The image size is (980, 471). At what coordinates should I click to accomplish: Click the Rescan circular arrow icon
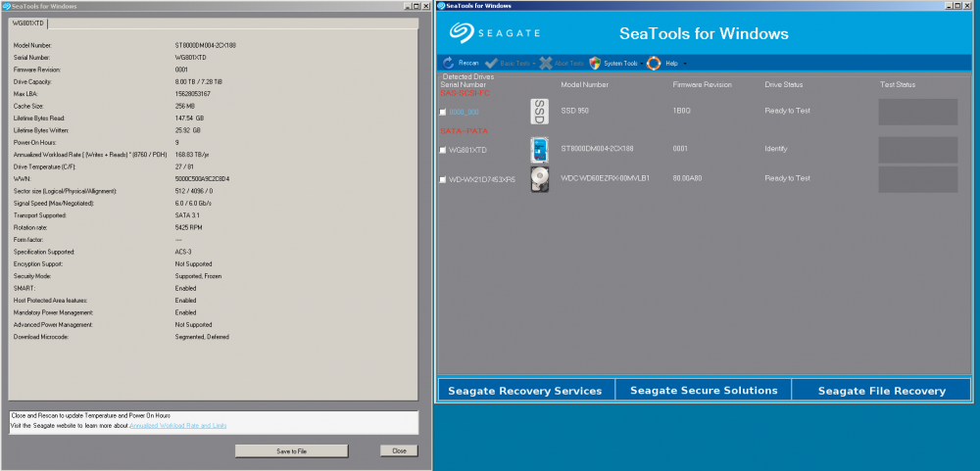(x=448, y=63)
